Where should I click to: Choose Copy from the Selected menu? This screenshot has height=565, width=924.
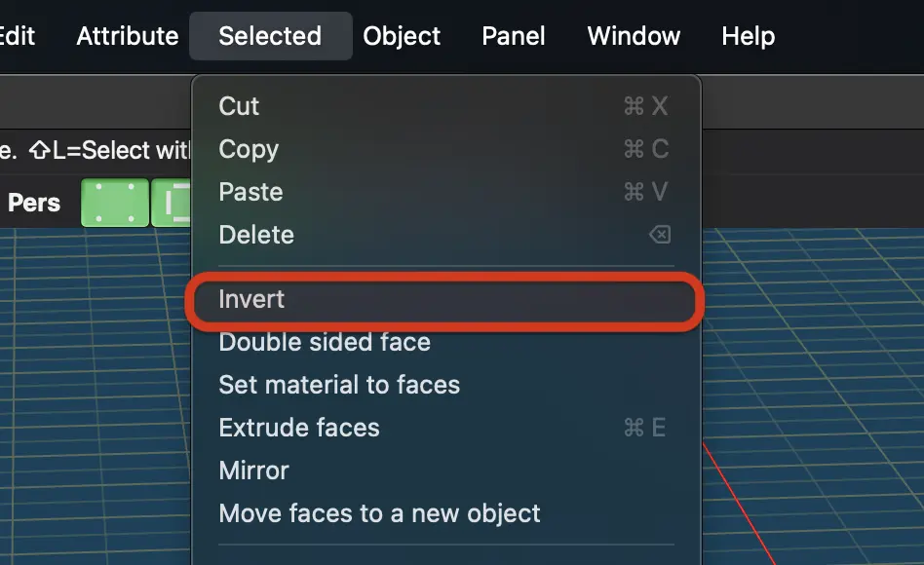click(446, 149)
